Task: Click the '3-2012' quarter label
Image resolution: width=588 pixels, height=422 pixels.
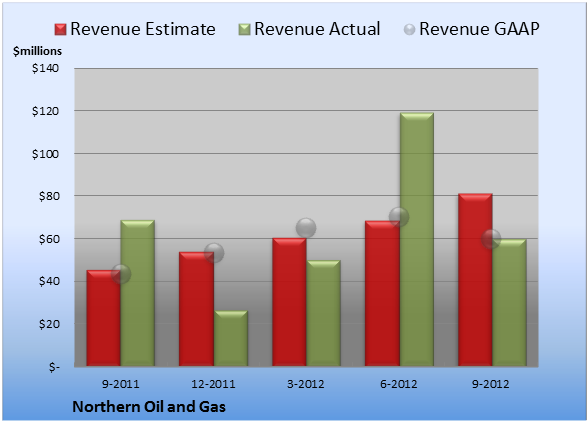Action: point(306,384)
